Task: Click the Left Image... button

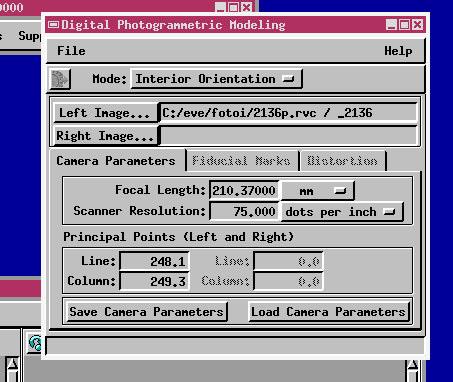Action: point(105,113)
